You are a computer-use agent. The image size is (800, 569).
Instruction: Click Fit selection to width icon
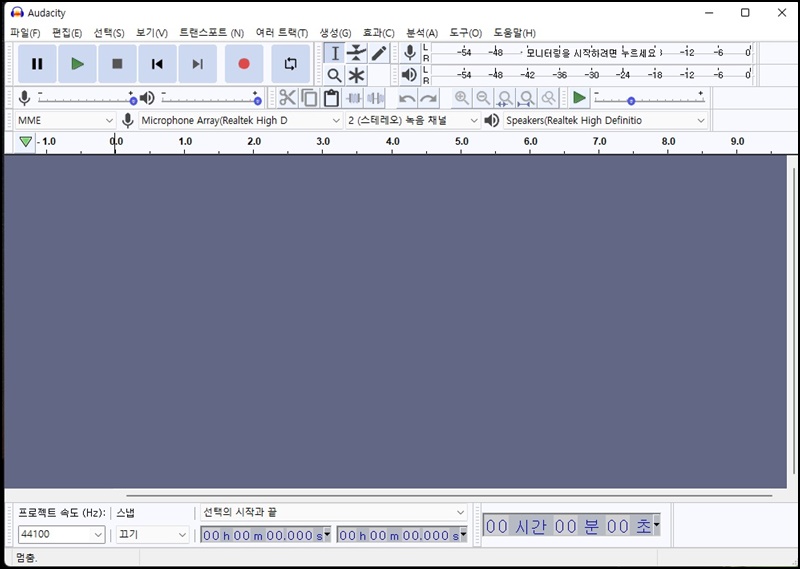pos(505,97)
